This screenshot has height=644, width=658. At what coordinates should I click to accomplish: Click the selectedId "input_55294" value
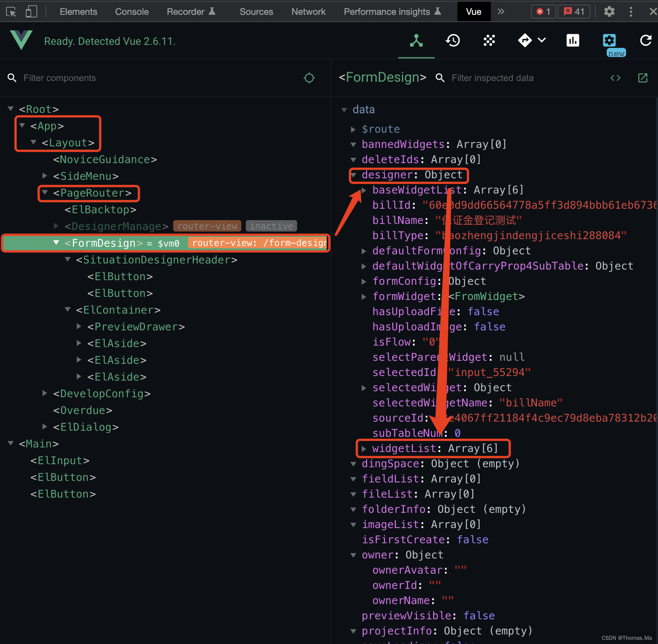coord(489,373)
